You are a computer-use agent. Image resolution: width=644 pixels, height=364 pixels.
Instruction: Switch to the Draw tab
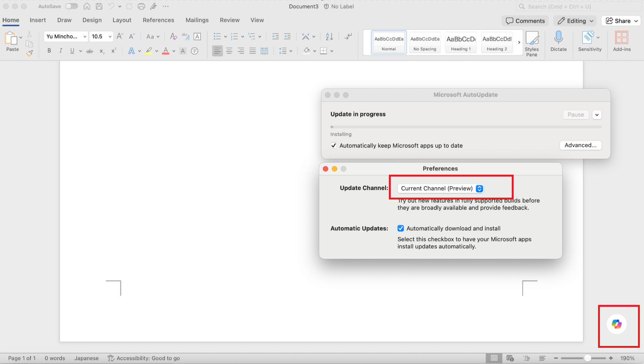tap(64, 20)
